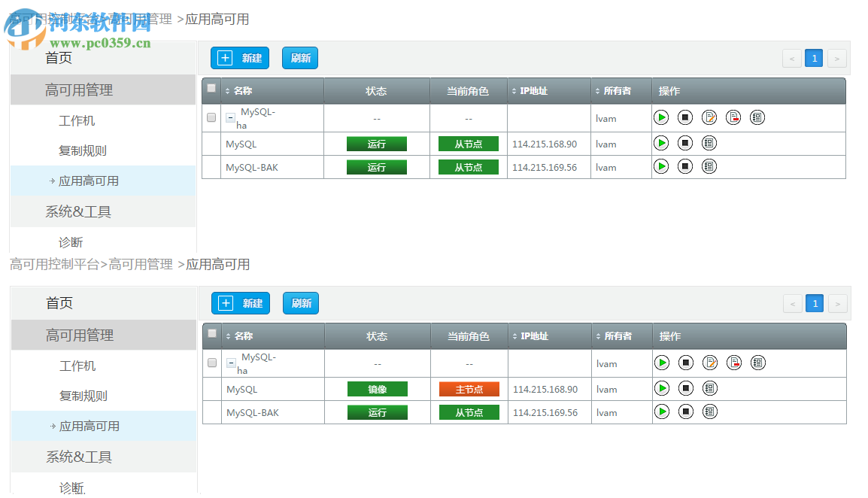Click the upper 新建 button
868x498 pixels.
coord(240,58)
